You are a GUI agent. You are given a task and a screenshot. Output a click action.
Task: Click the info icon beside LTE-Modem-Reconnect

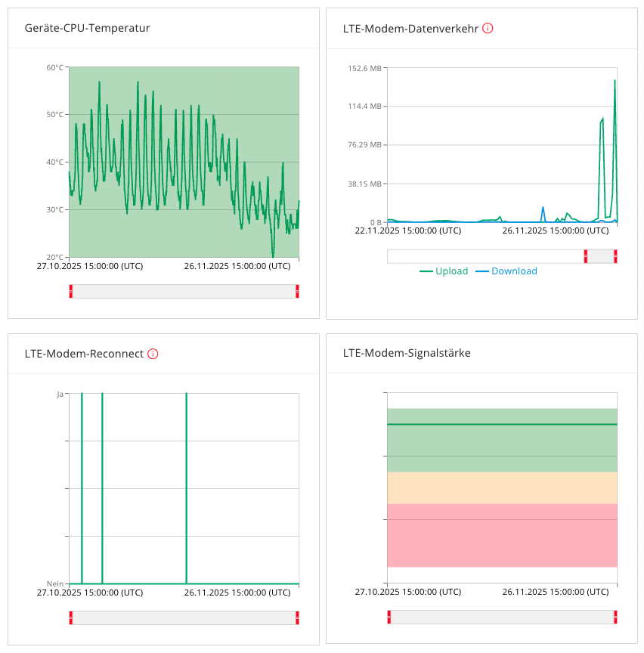(153, 354)
